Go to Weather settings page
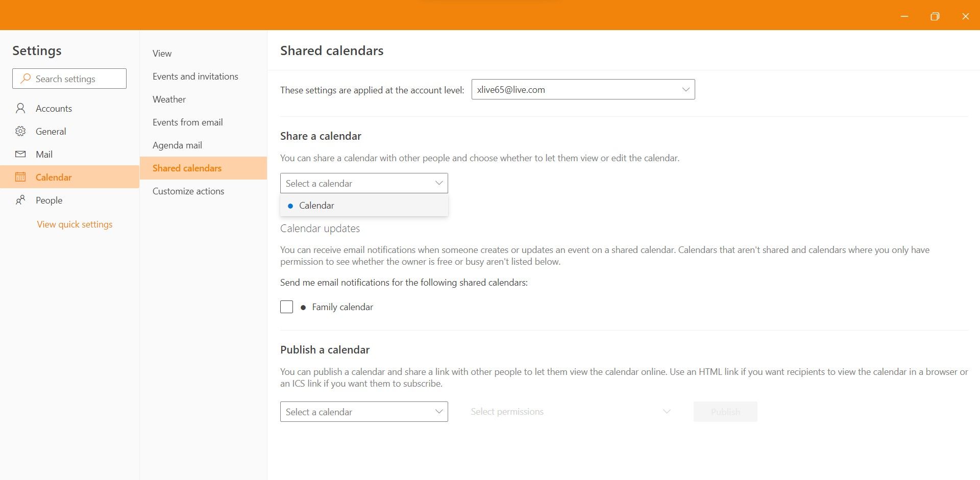This screenshot has width=980, height=480. [169, 99]
